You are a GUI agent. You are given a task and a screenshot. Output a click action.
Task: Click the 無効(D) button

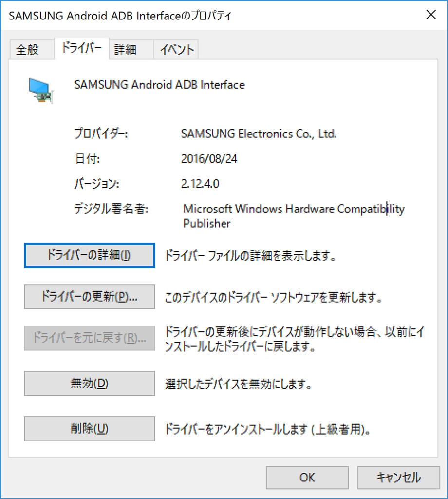click(x=89, y=383)
